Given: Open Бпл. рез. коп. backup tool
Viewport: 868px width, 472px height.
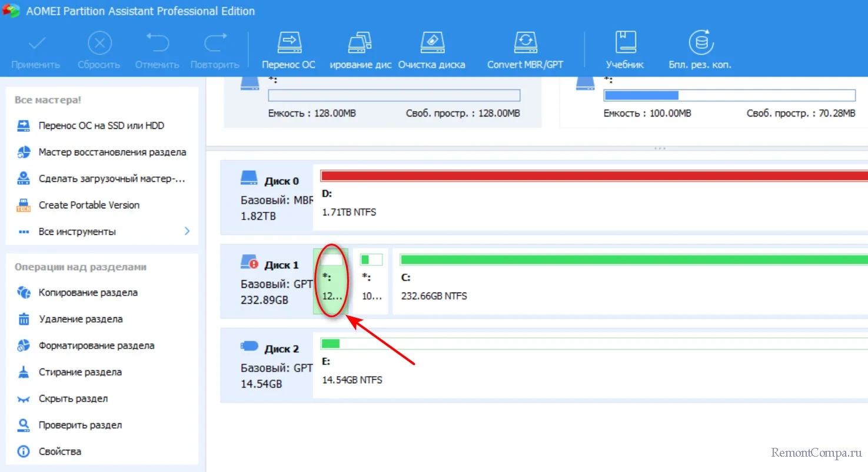Looking at the screenshot, I should click(x=700, y=44).
